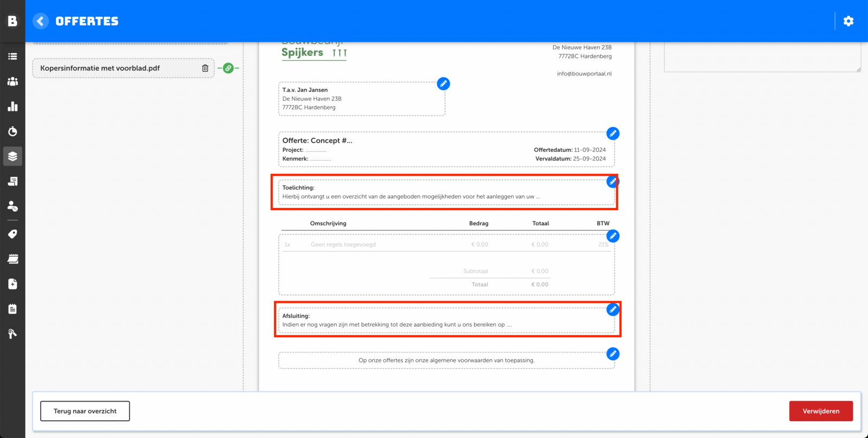Click the green link icon beside attachment
Viewport: 868px width, 438px height.
click(x=228, y=68)
